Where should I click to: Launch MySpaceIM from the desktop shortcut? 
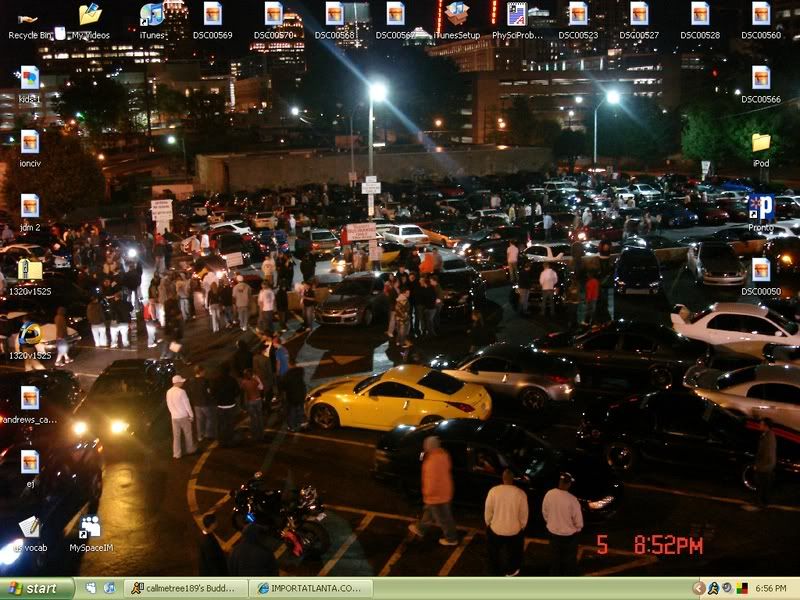pyautogui.click(x=90, y=527)
